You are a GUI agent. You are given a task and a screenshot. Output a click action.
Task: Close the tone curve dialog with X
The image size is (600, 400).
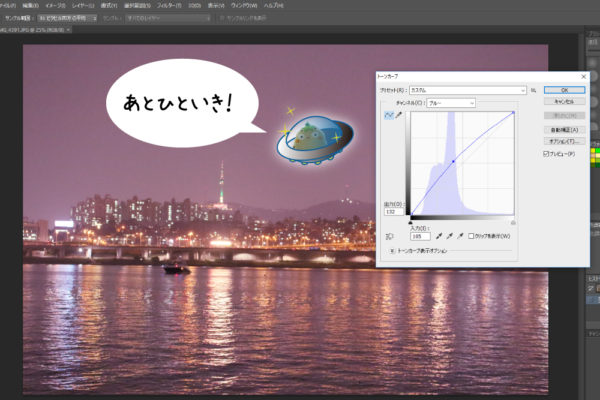(x=583, y=76)
